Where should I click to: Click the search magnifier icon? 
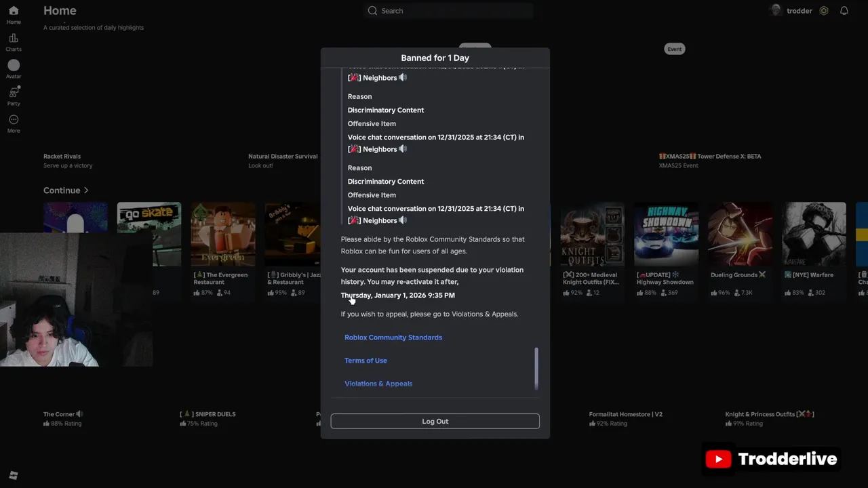pos(372,11)
